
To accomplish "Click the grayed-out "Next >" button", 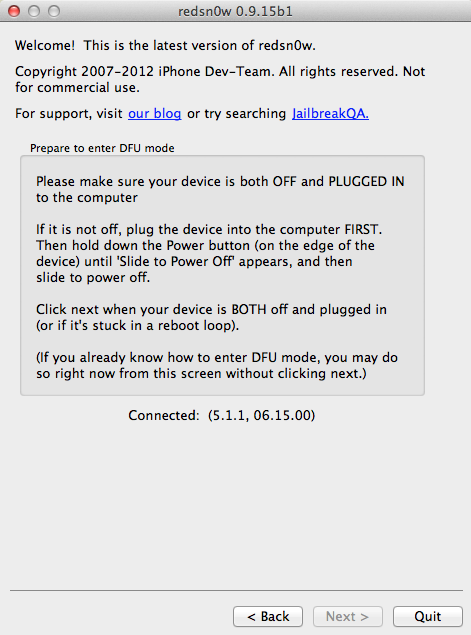I will 347,616.
